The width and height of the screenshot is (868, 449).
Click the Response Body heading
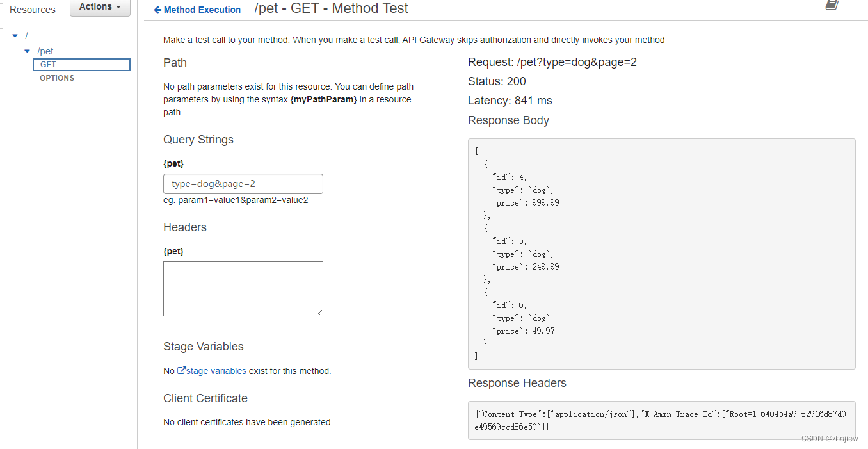point(508,120)
